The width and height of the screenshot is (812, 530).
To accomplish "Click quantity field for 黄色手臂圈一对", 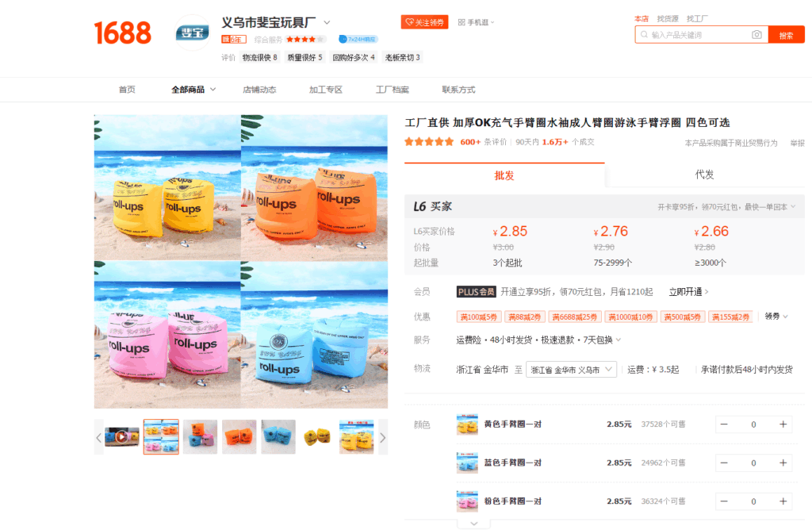I will click(753, 424).
